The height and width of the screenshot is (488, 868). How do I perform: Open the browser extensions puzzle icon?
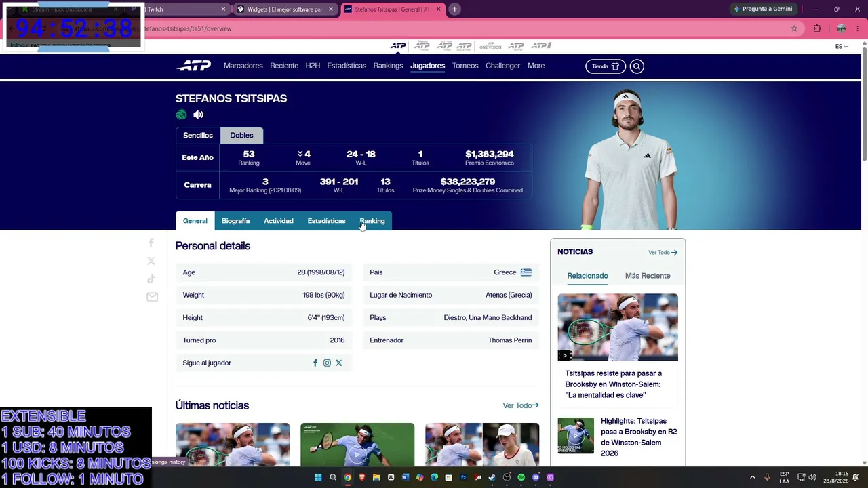(817, 28)
